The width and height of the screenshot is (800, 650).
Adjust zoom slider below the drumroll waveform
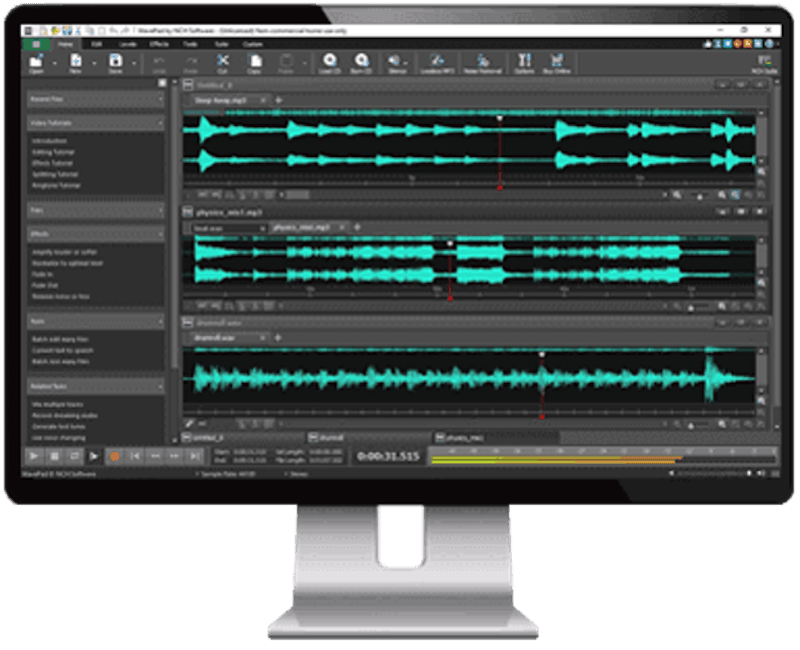click(x=691, y=424)
